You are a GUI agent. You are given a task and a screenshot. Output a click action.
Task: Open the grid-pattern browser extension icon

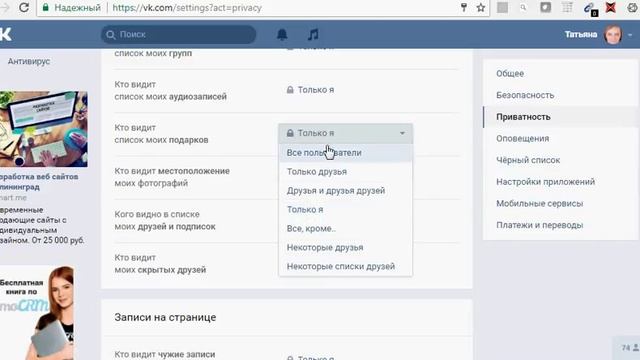click(567, 8)
